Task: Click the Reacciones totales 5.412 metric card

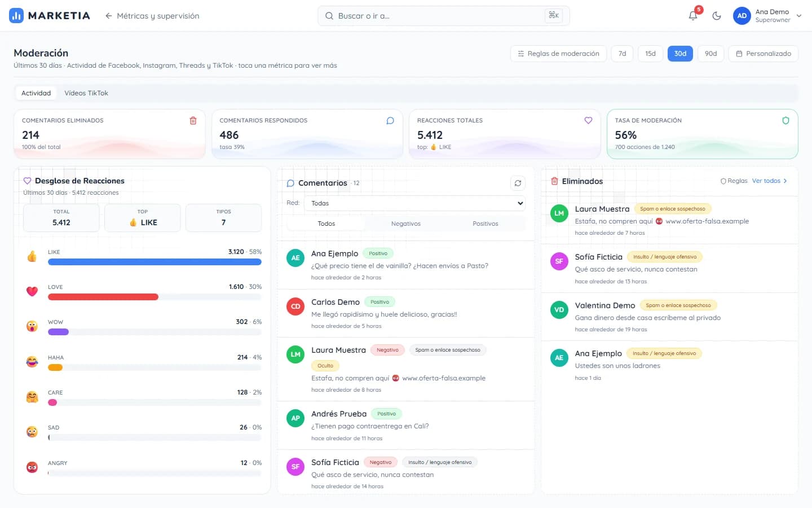Action: [505, 134]
